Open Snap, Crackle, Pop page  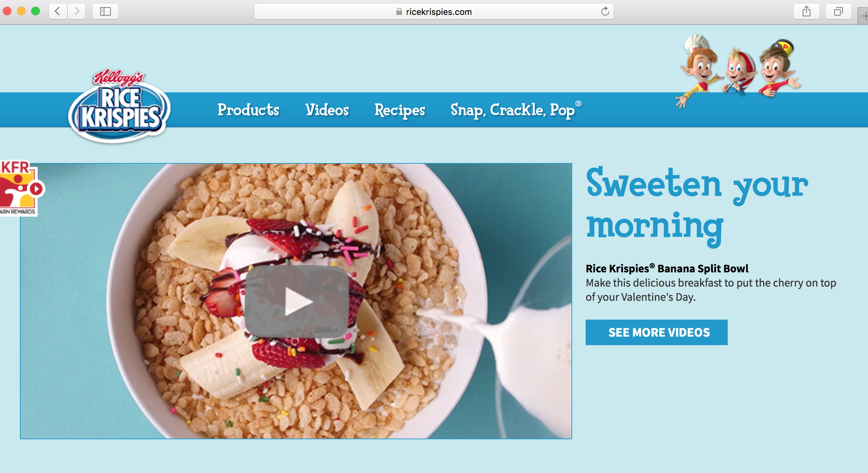point(516,110)
